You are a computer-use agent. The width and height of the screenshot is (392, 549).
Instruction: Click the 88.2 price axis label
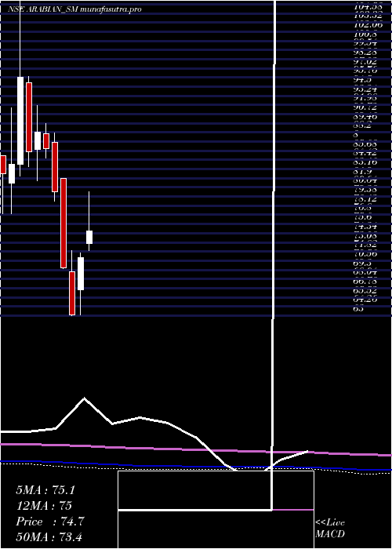pos(361,125)
